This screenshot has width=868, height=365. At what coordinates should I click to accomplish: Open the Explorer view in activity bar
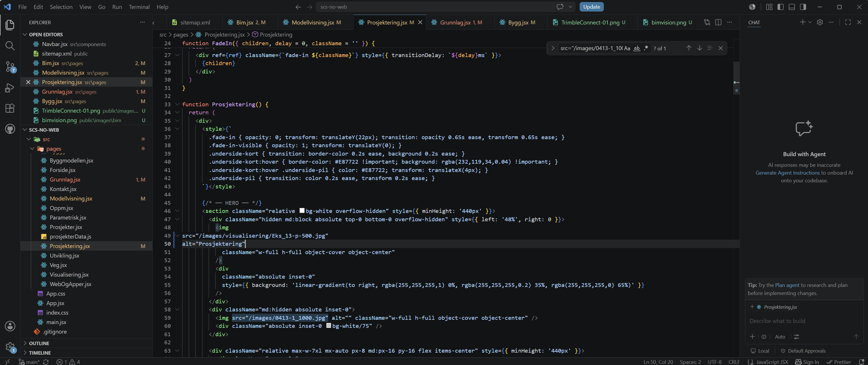[10, 25]
